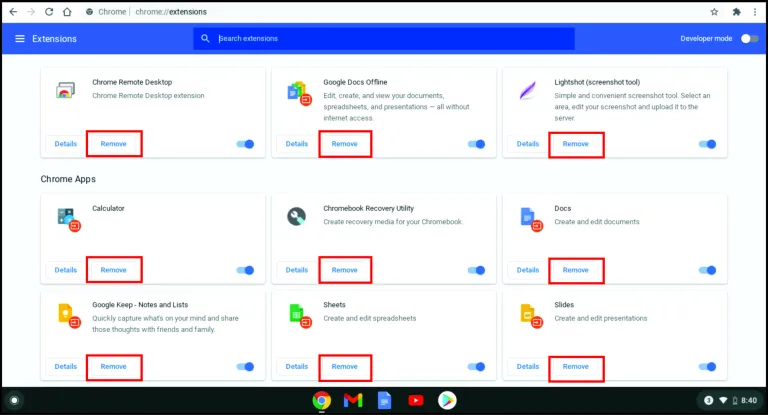The width and height of the screenshot is (768, 415).
Task: Open Gmail from the shelf
Action: (353, 401)
